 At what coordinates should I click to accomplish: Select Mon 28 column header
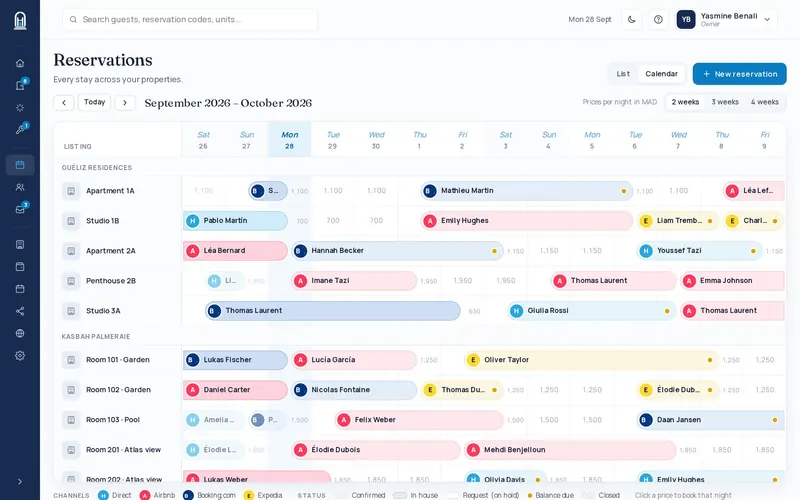[289, 140]
